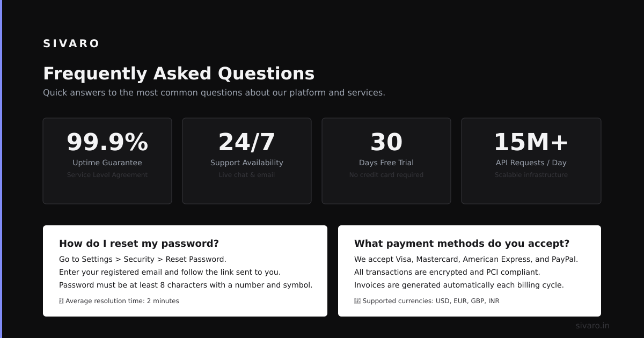Screen dimensions: 644x338
Task: Click the blue accent bar on the left edge
Action: 1,169
